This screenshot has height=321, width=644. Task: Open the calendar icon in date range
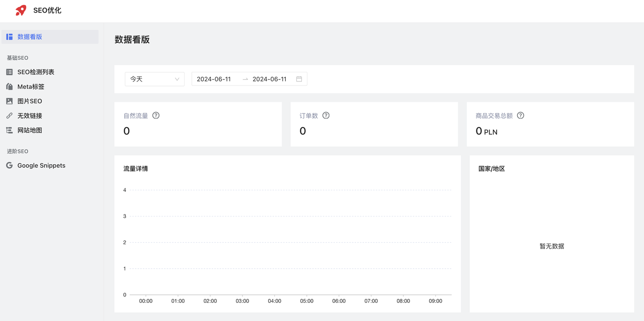click(299, 79)
